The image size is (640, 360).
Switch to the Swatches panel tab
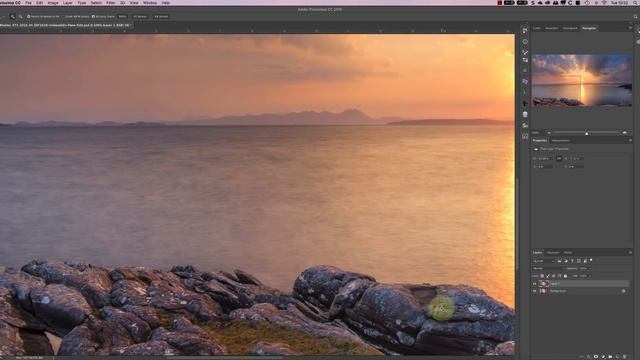click(552, 28)
